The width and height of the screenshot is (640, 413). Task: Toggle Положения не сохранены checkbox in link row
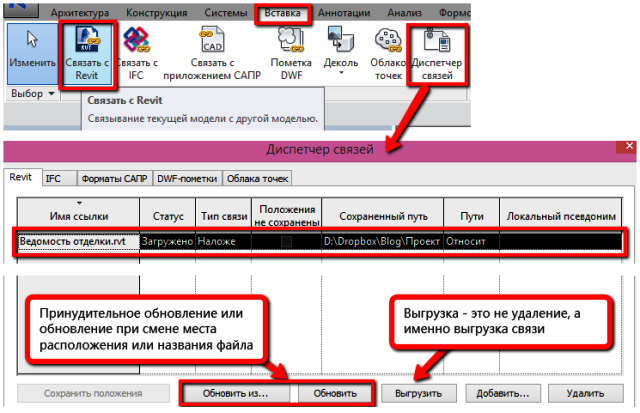coord(287,242)
